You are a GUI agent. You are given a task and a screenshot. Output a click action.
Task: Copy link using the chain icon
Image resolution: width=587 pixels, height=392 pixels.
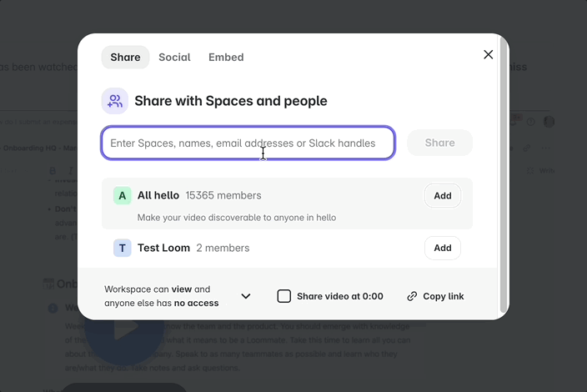[x=412, y=296]
